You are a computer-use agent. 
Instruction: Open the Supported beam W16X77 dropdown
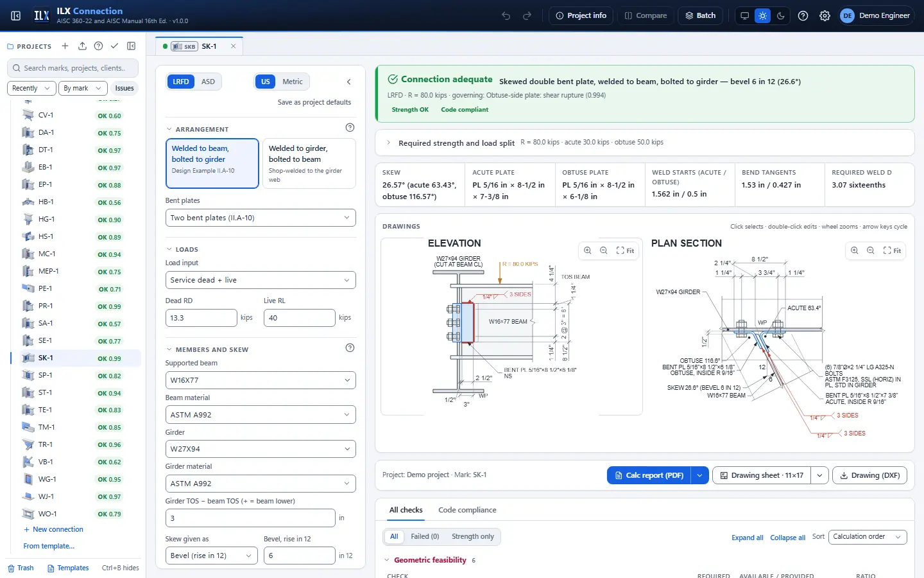(x=261, y=380)
